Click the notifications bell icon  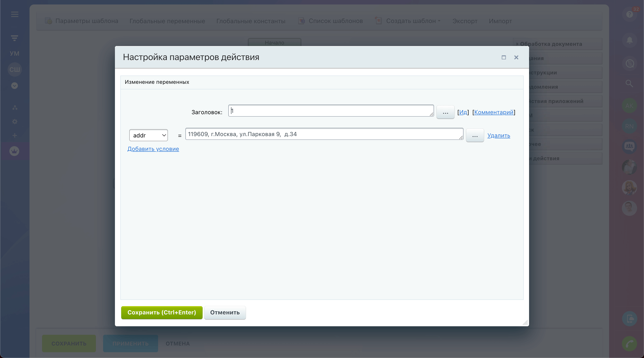pyautogui.click(x=629, y=40)
